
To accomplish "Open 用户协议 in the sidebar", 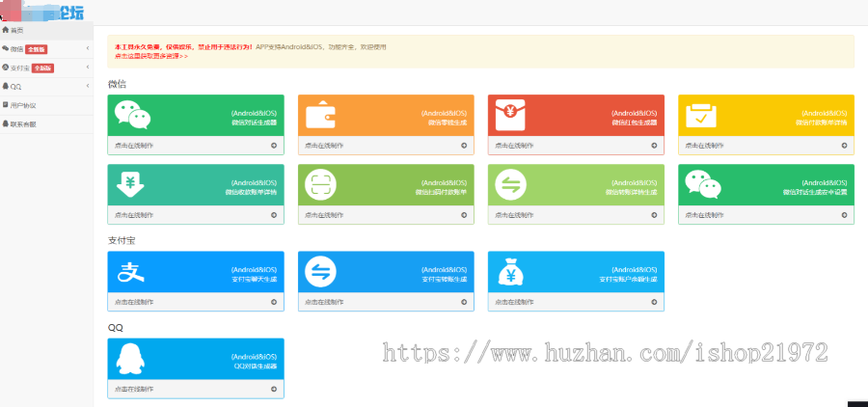I will [x=46, y=105].
